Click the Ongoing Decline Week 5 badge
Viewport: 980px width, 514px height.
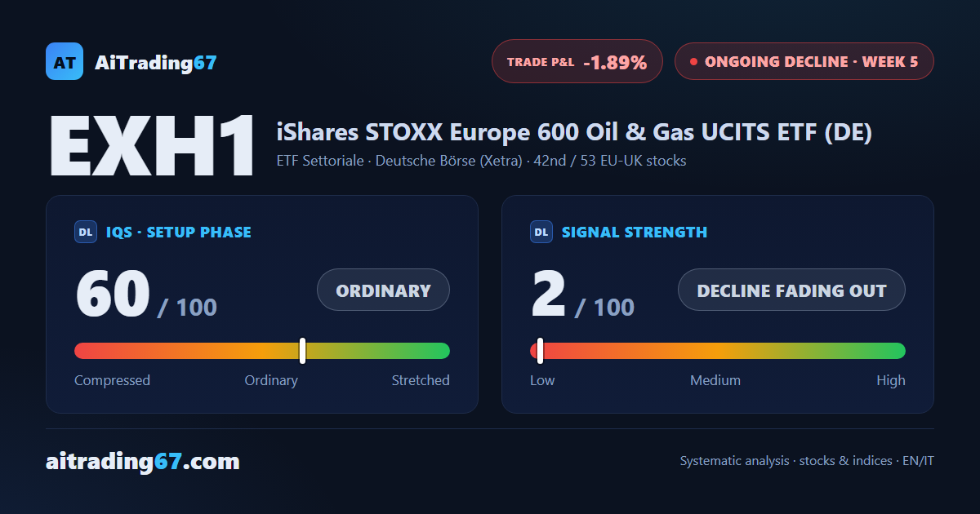(x=804, y=61)
